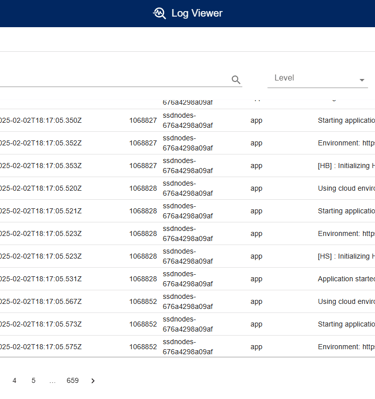This screenshot has width=375, height=399.
Task: Select timestamp ending 18:17:05.521Z
Action: click(41, 211)
